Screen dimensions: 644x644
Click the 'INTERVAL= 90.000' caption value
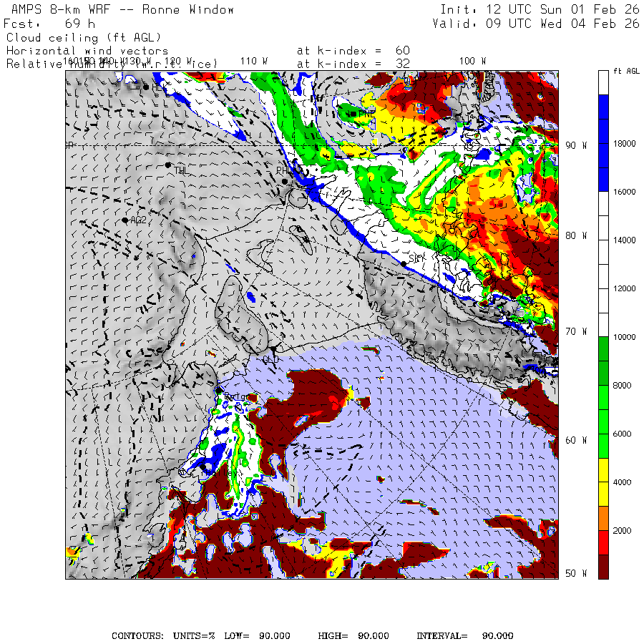click(465, 636)
